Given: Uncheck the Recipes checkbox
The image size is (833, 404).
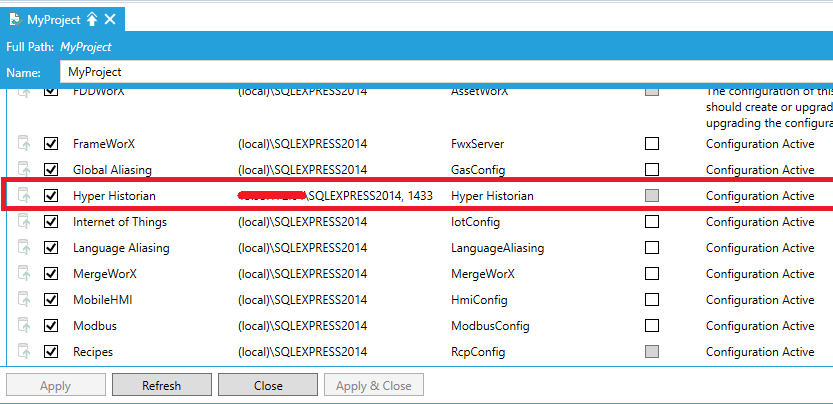Looking at the screenshot, I should (x=51, y=352).
